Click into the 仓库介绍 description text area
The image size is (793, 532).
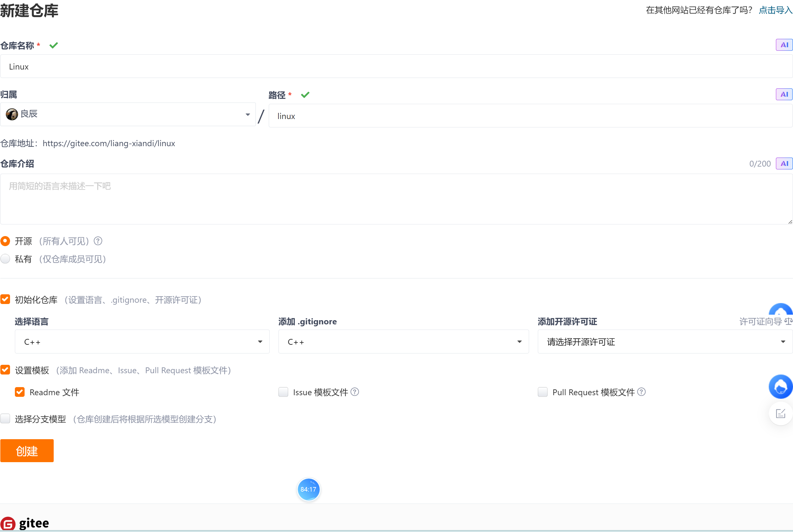coord(396,199)
